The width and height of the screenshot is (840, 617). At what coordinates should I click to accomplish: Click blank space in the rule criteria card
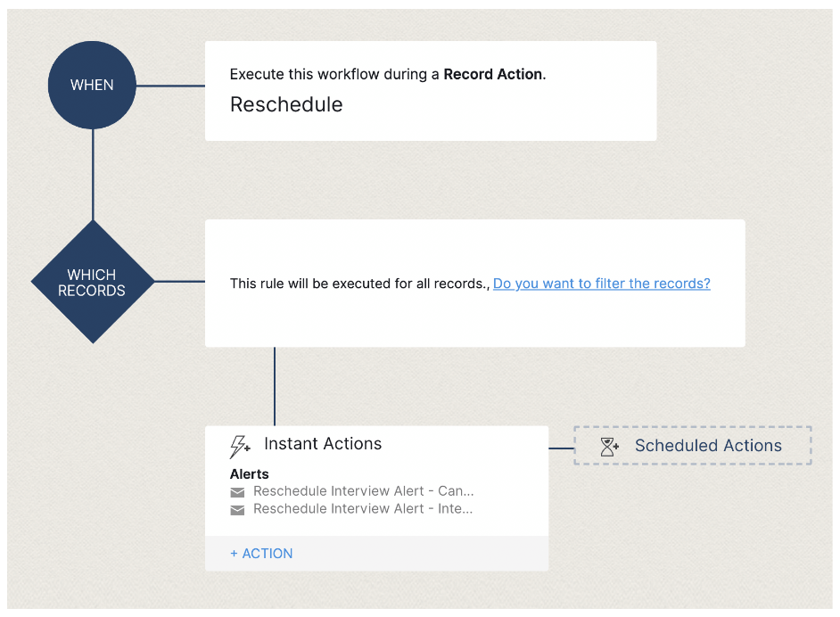coord(473,321)
